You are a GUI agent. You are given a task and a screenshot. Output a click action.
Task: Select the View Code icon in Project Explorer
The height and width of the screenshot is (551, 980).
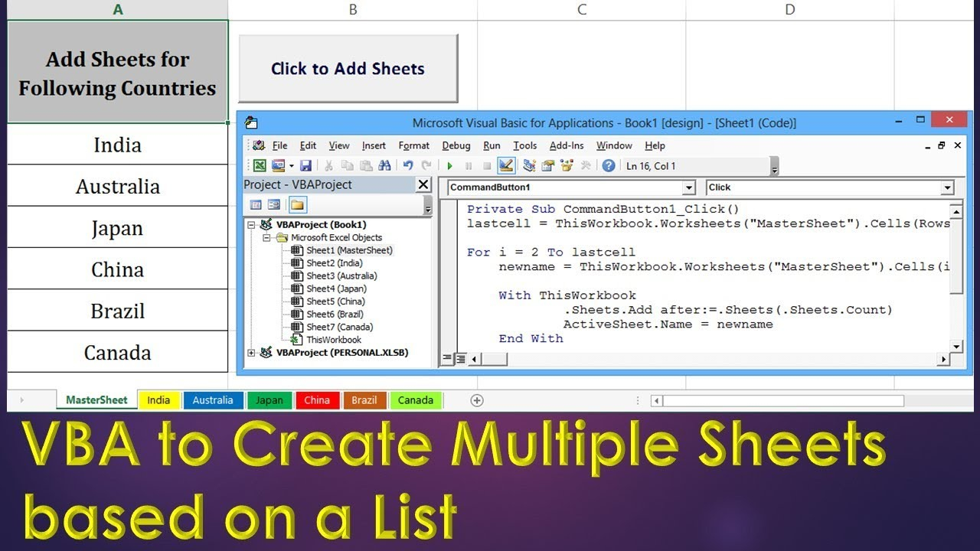coord(256,204)
